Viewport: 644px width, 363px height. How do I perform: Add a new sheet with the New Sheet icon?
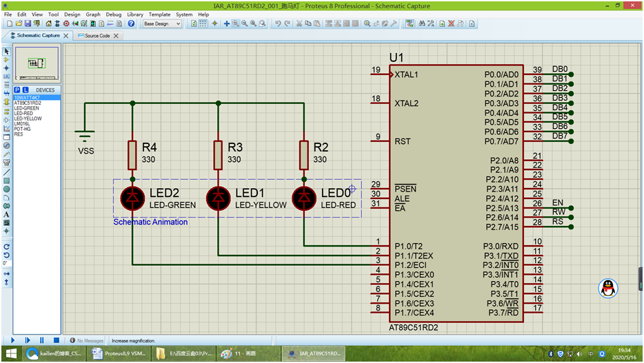tap(443, 24)
